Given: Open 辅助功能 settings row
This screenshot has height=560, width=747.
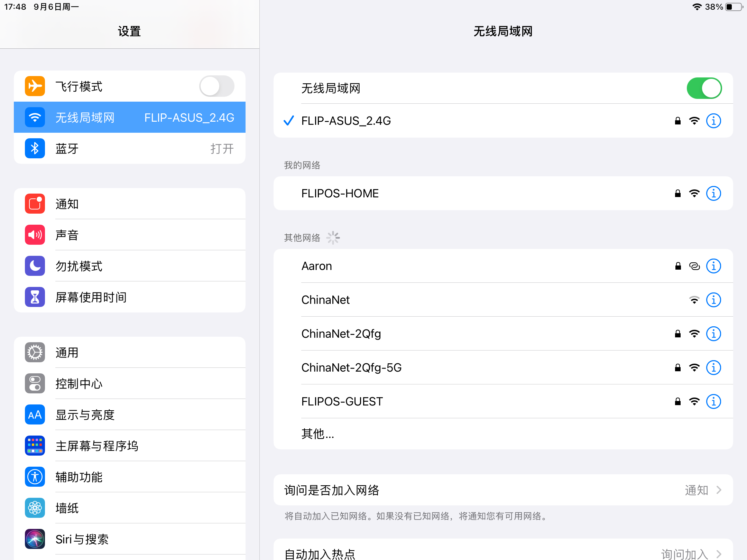Looking at the screenshot, I should (130, 477).
